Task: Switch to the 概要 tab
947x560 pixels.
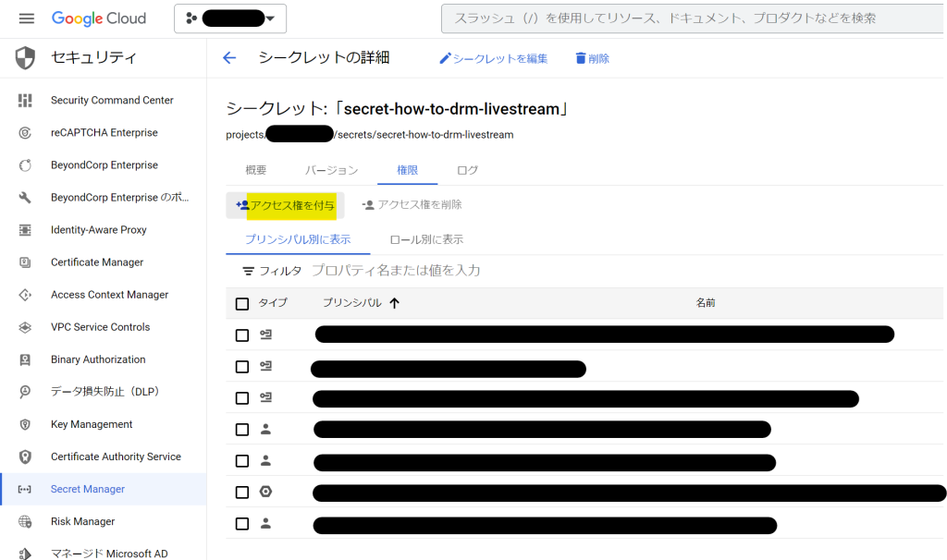Action: pos(256,171)
